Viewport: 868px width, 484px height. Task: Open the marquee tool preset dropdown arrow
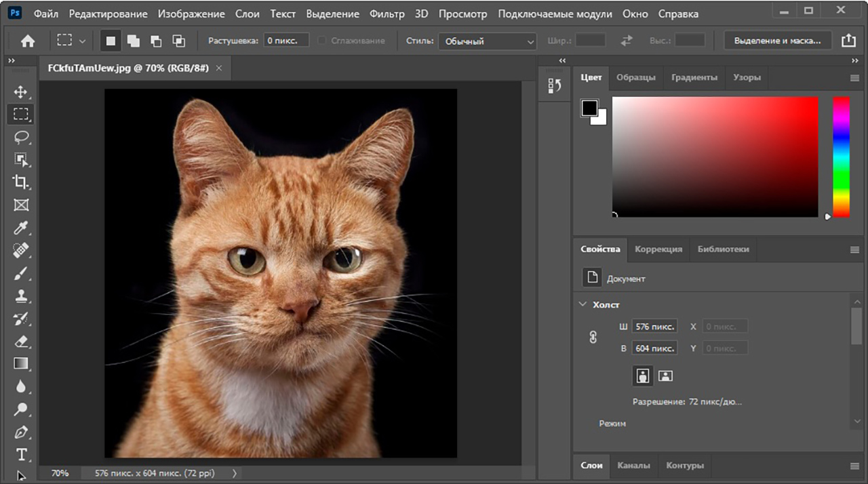pos(82,41)
